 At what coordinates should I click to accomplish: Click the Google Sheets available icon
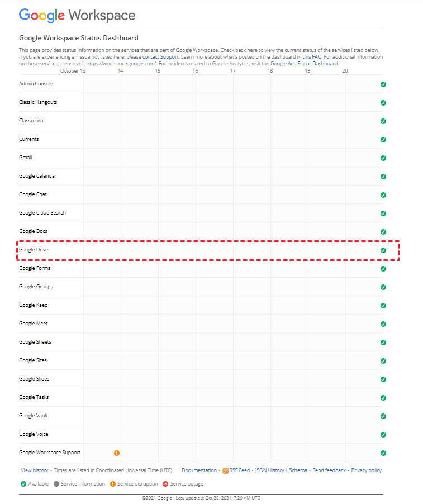[x=383, y=343]
